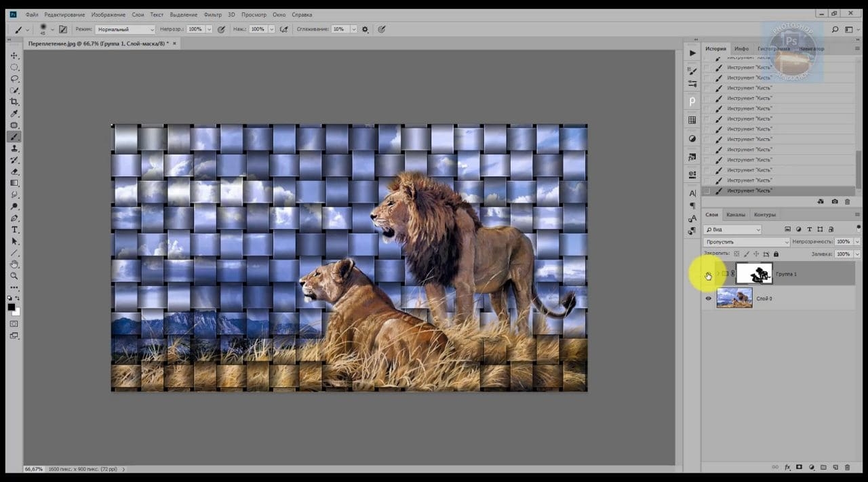
Task: Create a new group folder icon
Action: [823, 467]
